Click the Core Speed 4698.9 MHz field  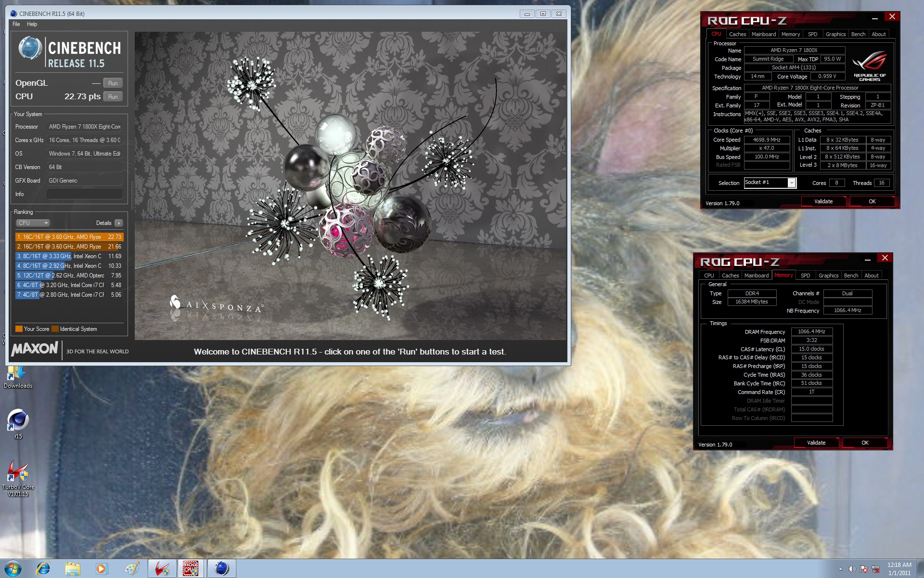coord(767,140)
